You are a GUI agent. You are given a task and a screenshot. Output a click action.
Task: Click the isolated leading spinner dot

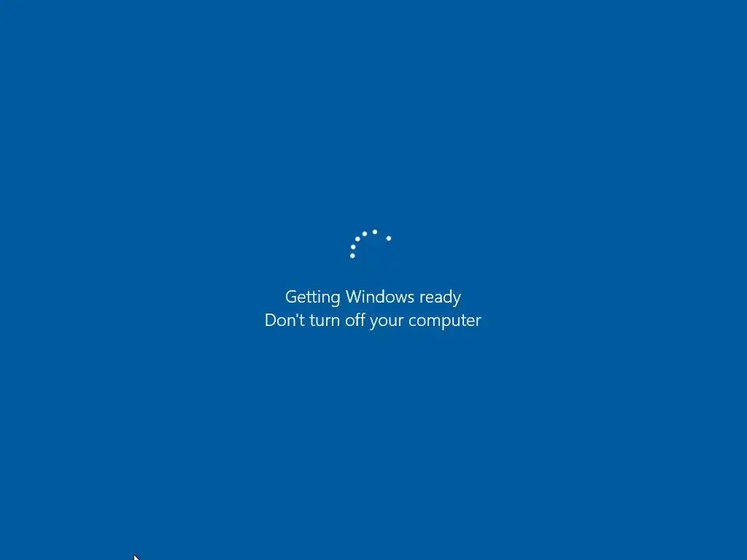[389, 238]
